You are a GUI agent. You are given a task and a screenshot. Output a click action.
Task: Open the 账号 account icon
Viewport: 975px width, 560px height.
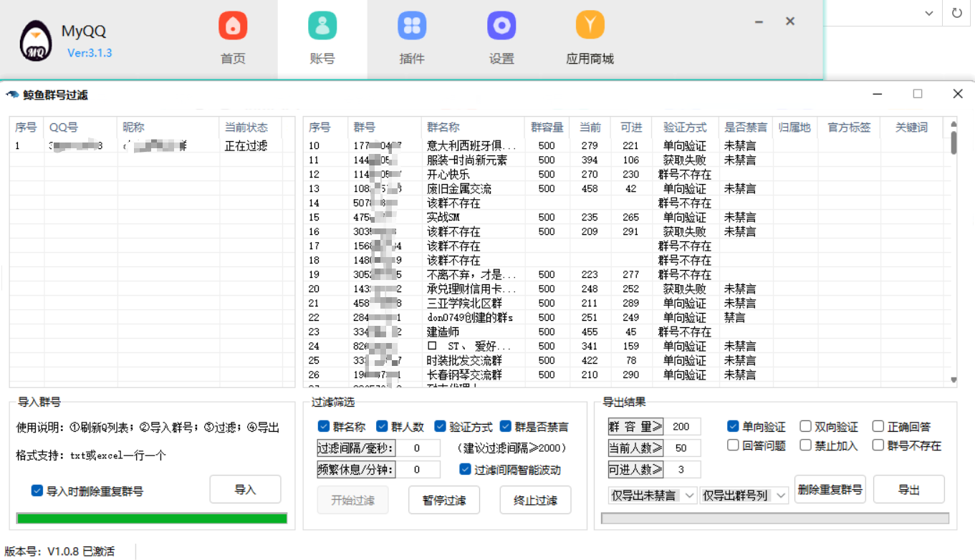(x=322, y=26)
